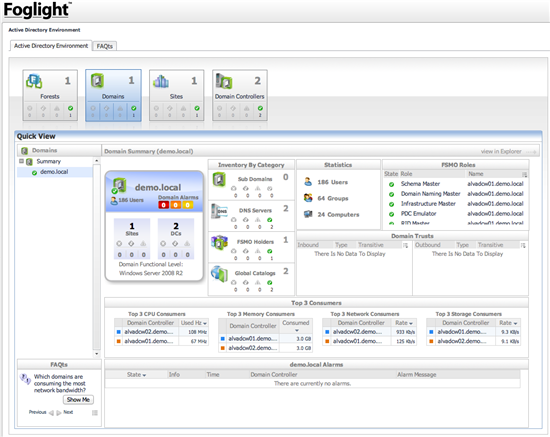Click the FSMO Holders inventory icon
Viewport: 550px width, 437px height.
click(x=220, y=242)
